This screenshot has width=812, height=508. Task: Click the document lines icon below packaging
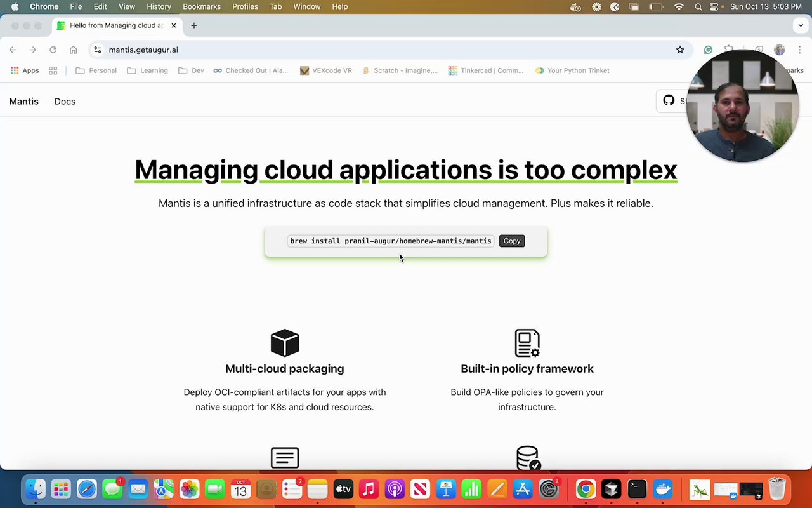[x=285, y=458]
